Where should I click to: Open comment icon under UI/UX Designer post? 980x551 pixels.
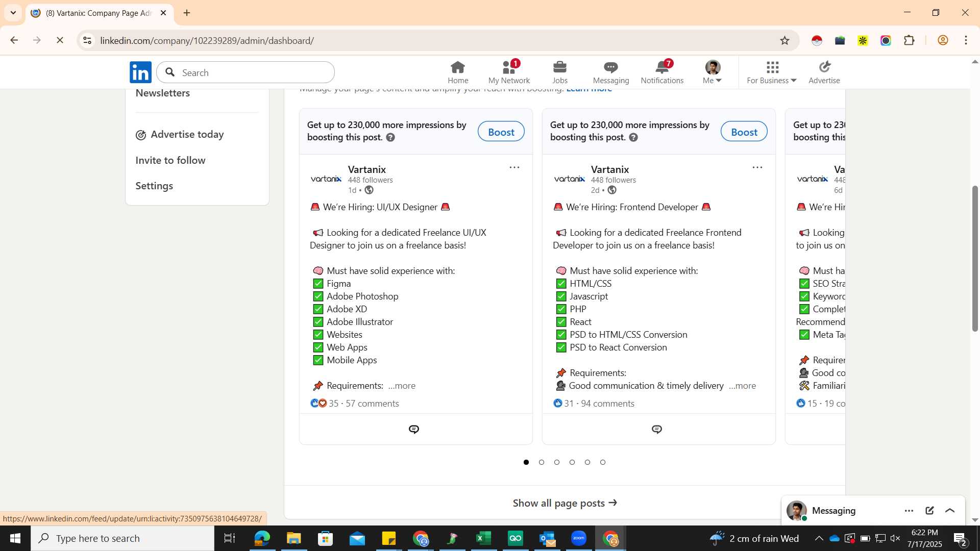coord(414,430)
